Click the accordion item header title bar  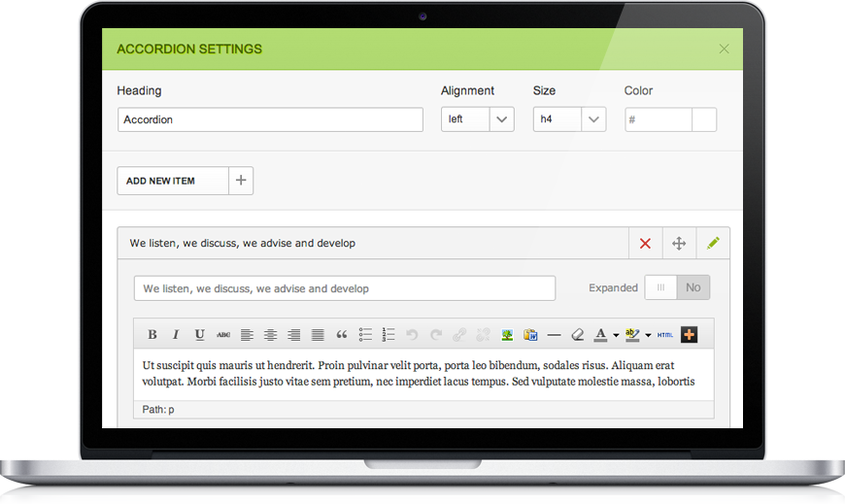[x=373, y=243]
